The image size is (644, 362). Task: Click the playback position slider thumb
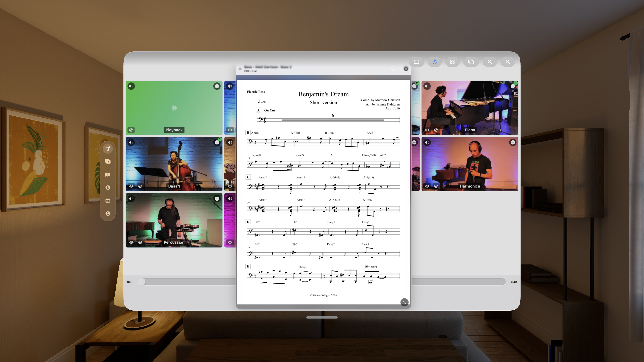click(x=142, y=282)
